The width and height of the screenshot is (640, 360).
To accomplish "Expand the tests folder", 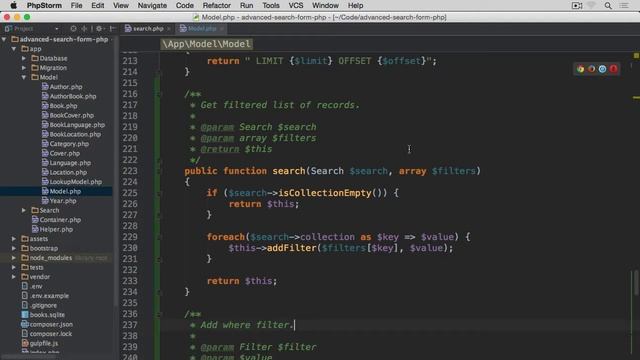I will click(14, 267).
